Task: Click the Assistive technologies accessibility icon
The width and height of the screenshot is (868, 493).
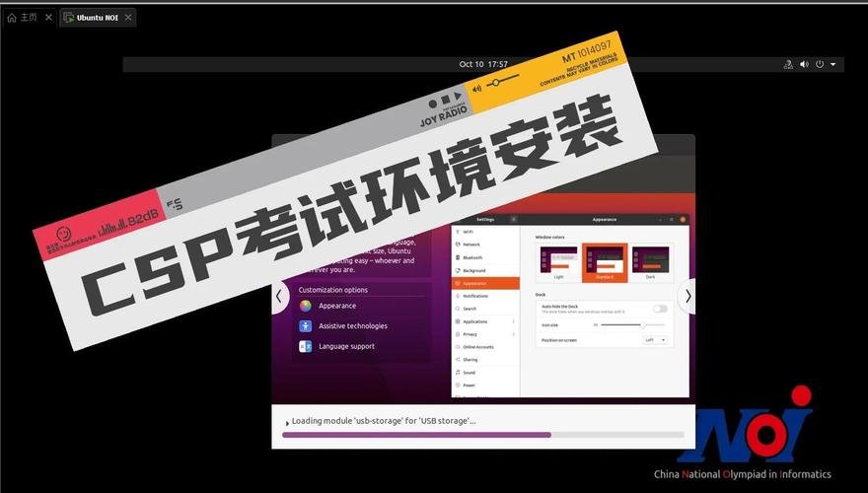Action: click(306, 326)
